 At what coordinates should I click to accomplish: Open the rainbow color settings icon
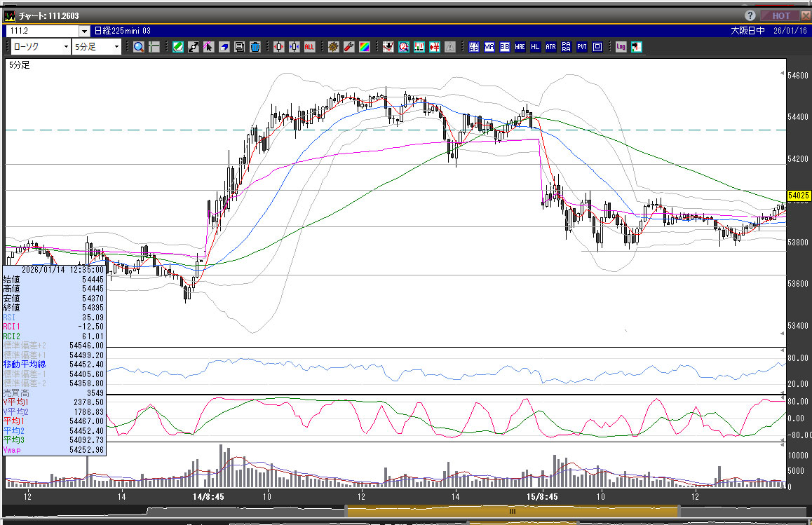point(365,47)
